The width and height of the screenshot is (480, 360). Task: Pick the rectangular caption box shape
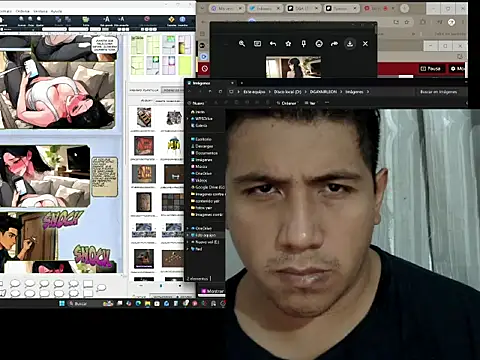tap(88, 284)
